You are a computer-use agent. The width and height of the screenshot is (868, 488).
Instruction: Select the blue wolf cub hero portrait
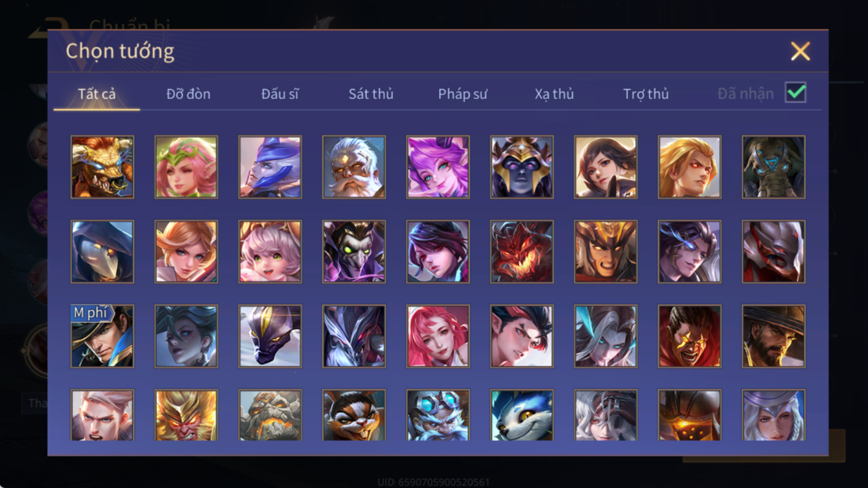(522, 415)
